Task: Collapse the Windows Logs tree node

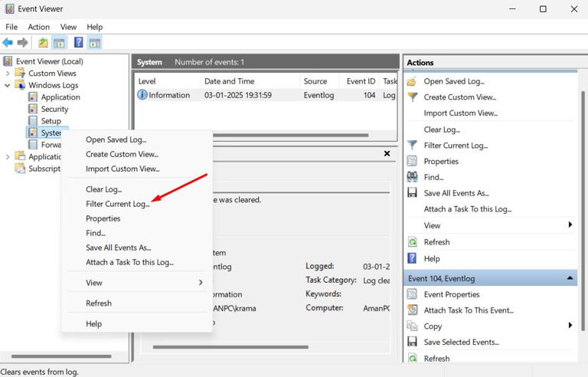Action: [x=8, y=86]
